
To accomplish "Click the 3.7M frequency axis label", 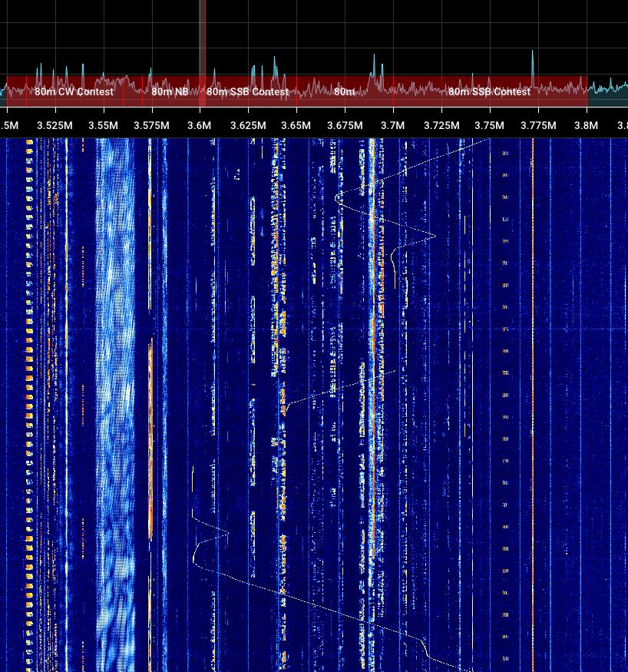I will click(x=393, y=126).
